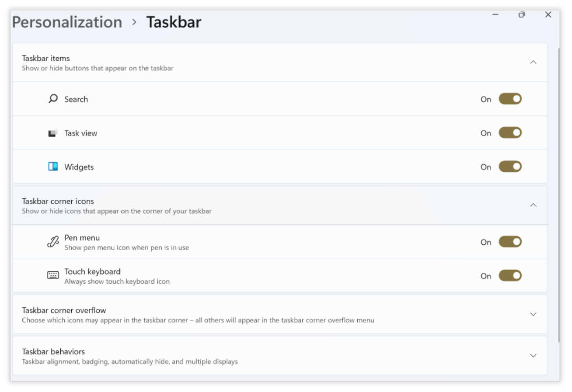Click 'Always show touch keyboard icon' text
The width and height of the screenshot is (572, 392).
tap(117, 281)
